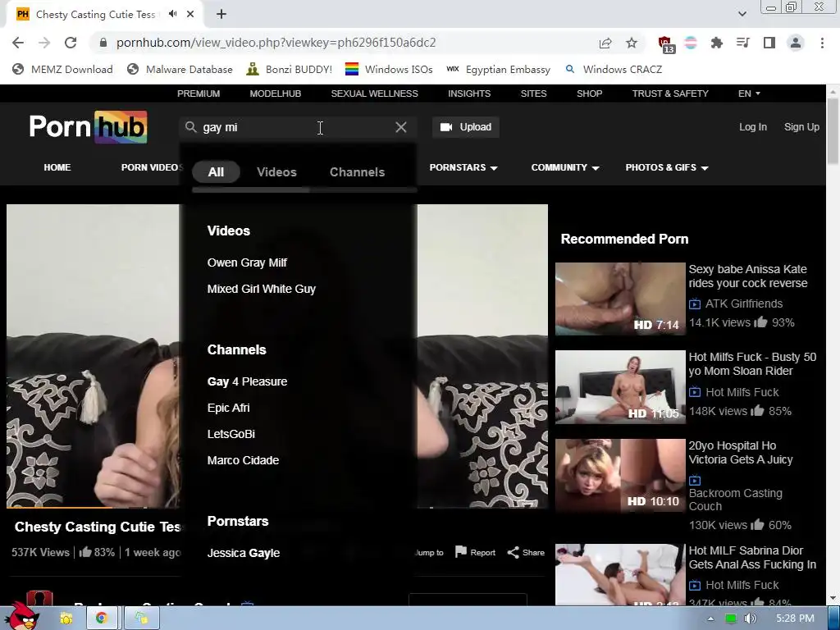Viewport: 840px width, 630px height.
Task: Switch to Chrome on the taskbar
Action: pos(101,619)
